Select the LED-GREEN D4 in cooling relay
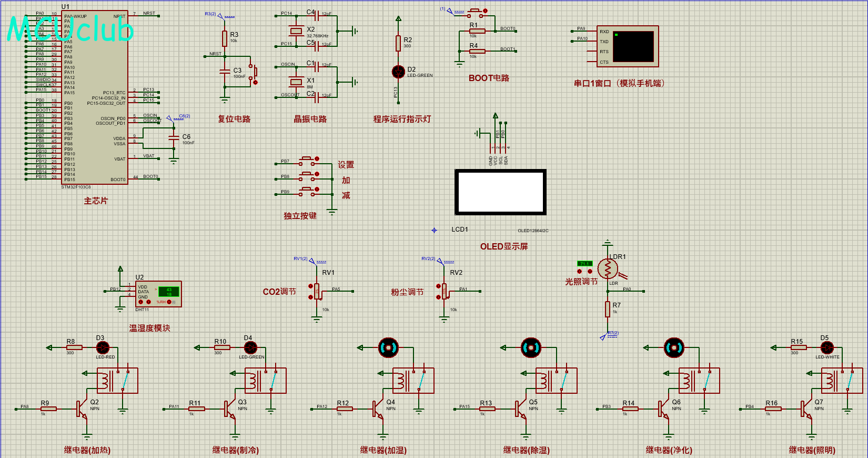This screenshot has width=868, height=458. tap(250, 347)
